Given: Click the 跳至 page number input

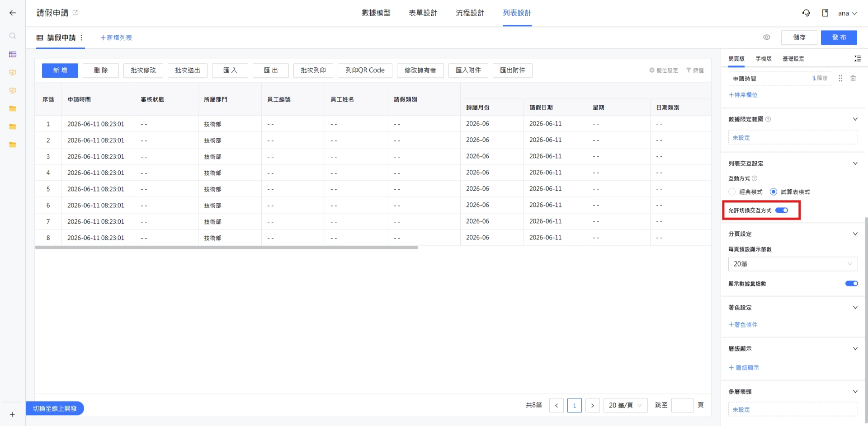Looking at the screenshot, I should (x=683, y=405).
